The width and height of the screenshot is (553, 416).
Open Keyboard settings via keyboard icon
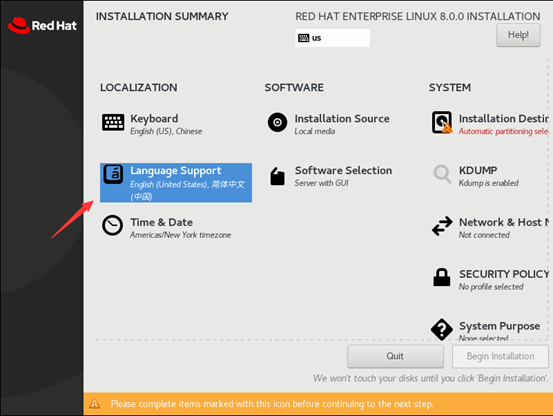(x=113, y=122)
